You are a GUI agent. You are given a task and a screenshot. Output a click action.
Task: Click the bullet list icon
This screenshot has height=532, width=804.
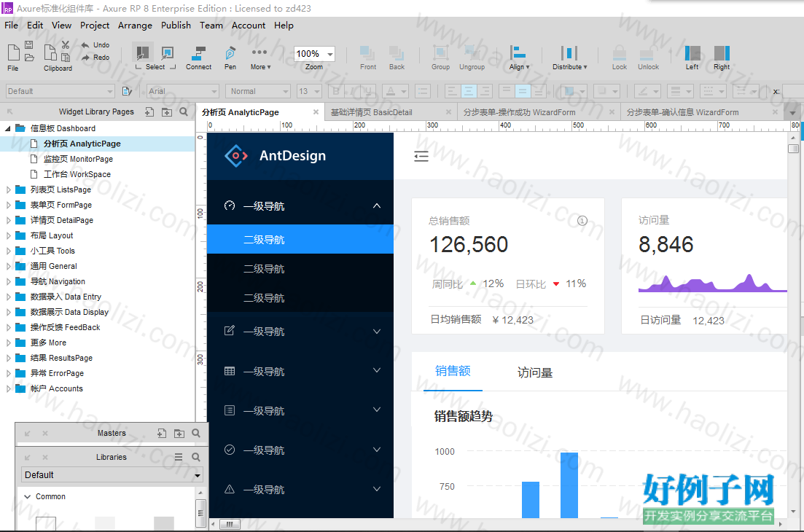pyautogui.click(x=423, y=91)
